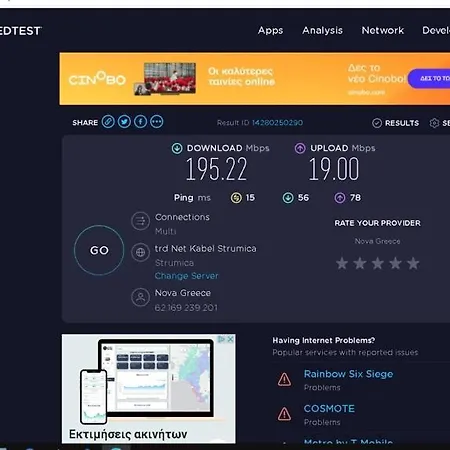Click the Having Internet Problems heading

[324, 340]
